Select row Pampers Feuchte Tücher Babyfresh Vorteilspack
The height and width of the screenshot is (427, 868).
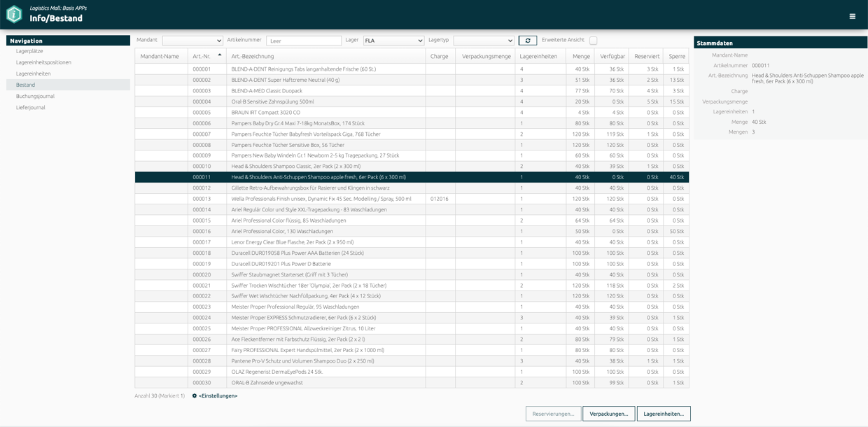(x=412, y=134)
